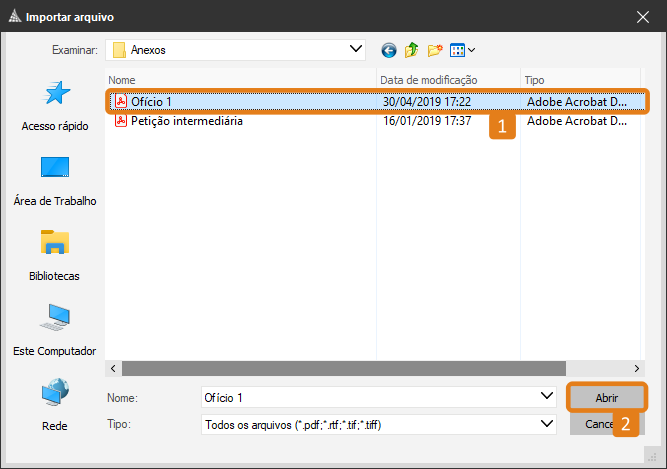
Task: Open the View menu icon
Action: click(x=462, y=49)
